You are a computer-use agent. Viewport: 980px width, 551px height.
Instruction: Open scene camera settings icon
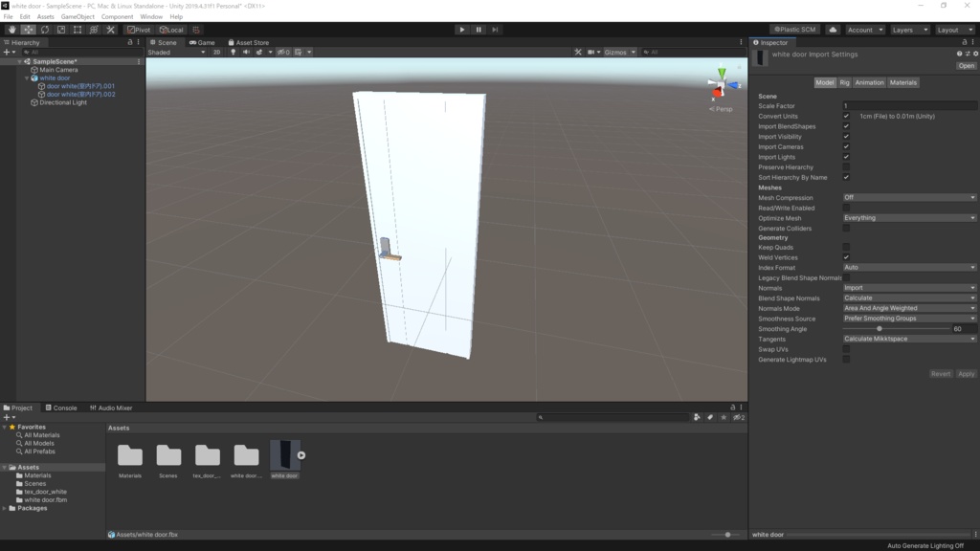click(592, 52)
